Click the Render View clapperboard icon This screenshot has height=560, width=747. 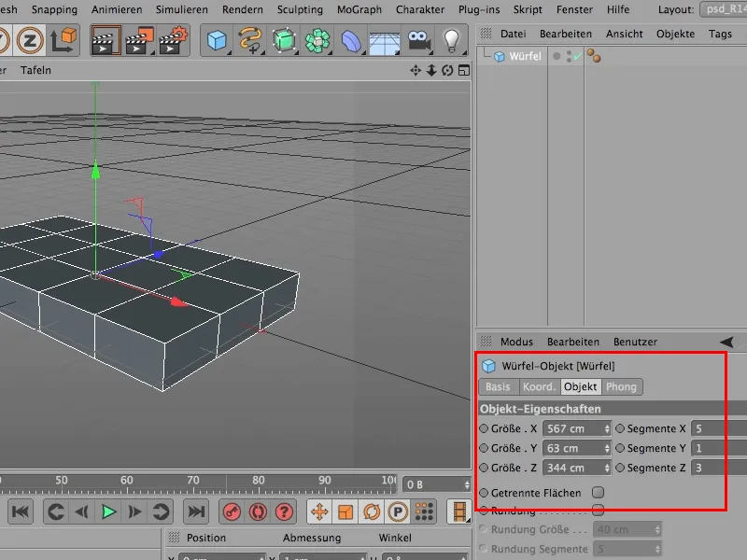106,41
